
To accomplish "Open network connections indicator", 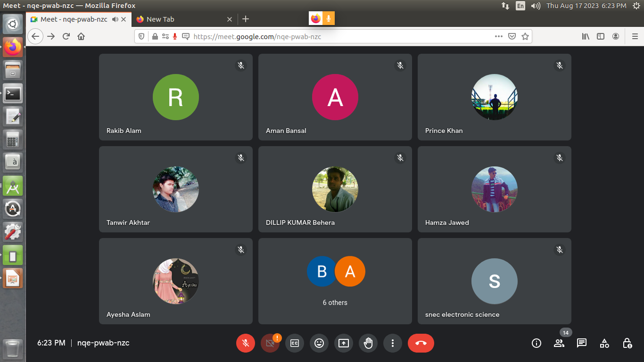I will coord(505,6).
